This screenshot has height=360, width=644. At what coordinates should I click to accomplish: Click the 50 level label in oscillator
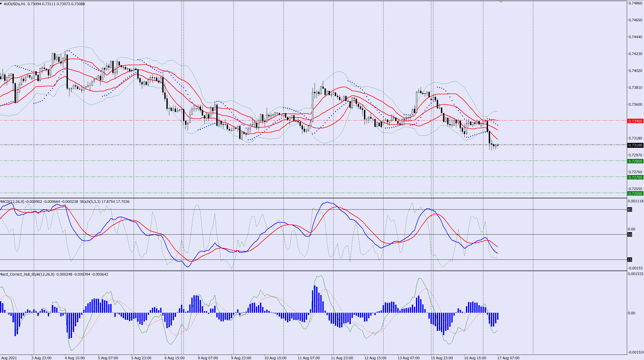pos(630,235)
